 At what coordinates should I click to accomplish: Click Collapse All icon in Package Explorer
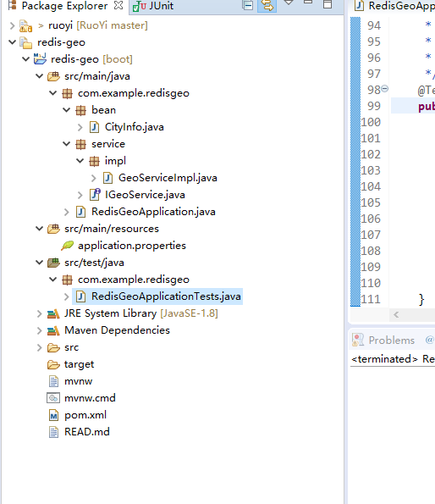click(x=247, y=5)
